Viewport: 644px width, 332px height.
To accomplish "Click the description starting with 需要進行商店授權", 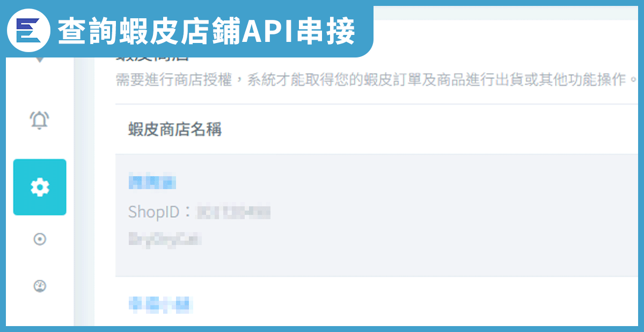I will pos(377,80).
